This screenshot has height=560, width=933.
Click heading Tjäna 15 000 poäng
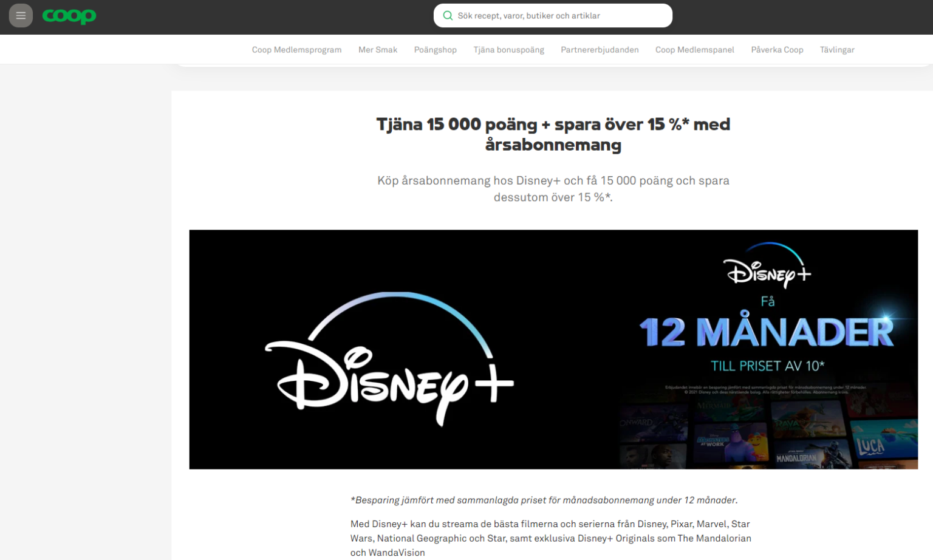(553, 134)
